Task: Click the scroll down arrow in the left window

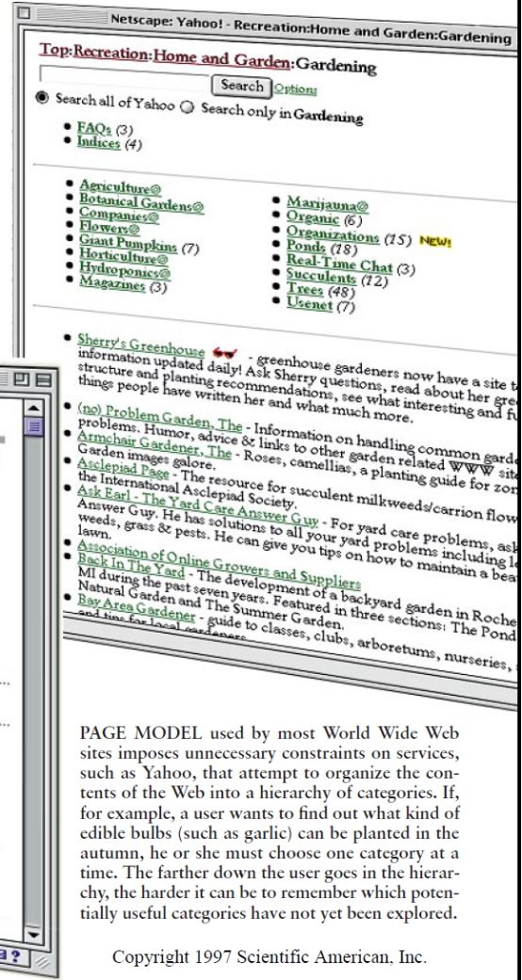Action: [x=35, y=936]
